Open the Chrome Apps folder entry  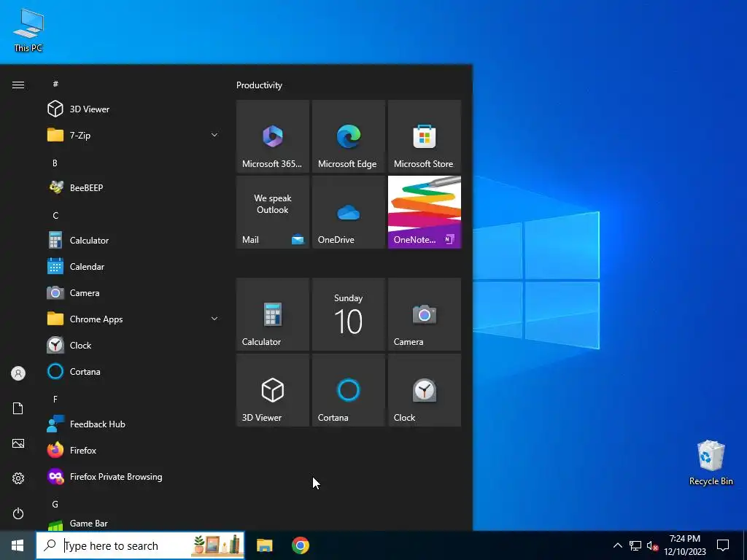pos(133,319)
